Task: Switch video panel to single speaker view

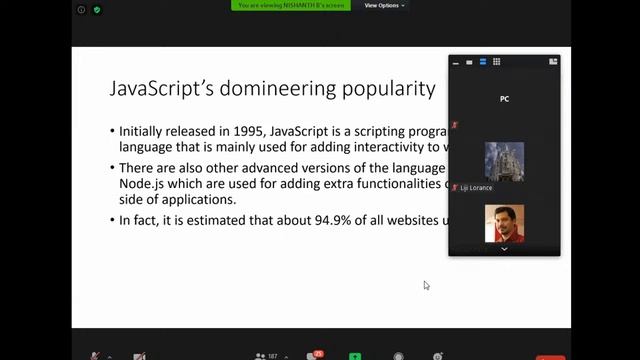Action: 469,62
